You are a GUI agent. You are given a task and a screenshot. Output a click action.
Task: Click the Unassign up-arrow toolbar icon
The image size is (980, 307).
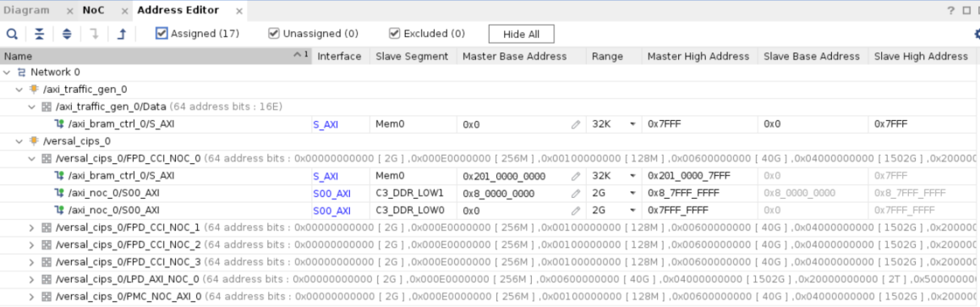pos(122,34)
